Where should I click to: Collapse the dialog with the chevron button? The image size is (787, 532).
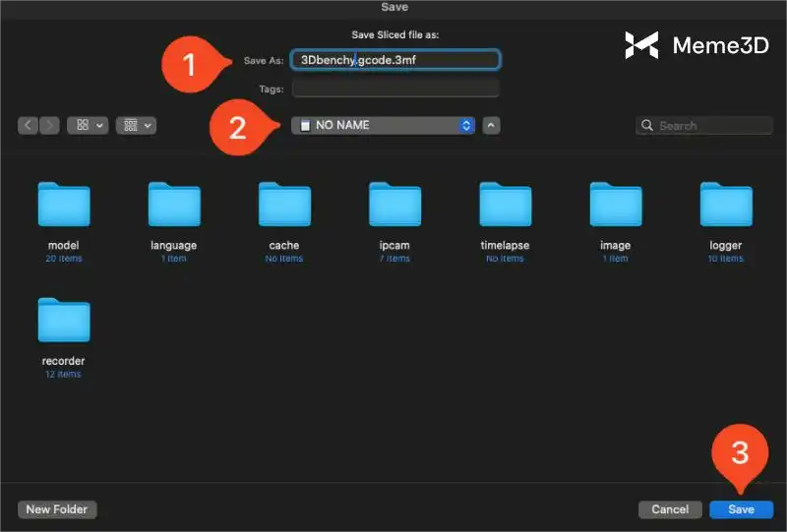click(x=492, y=126)
